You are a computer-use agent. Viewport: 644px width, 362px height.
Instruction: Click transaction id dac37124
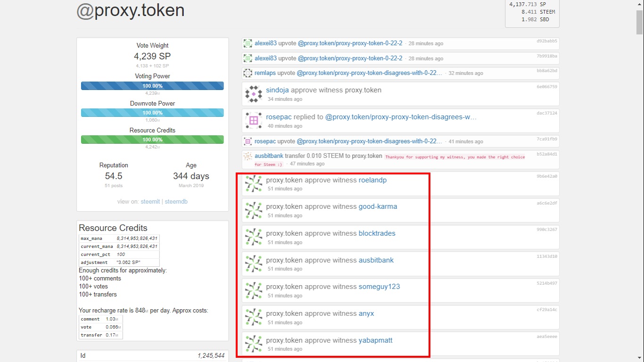coord(547,113)
